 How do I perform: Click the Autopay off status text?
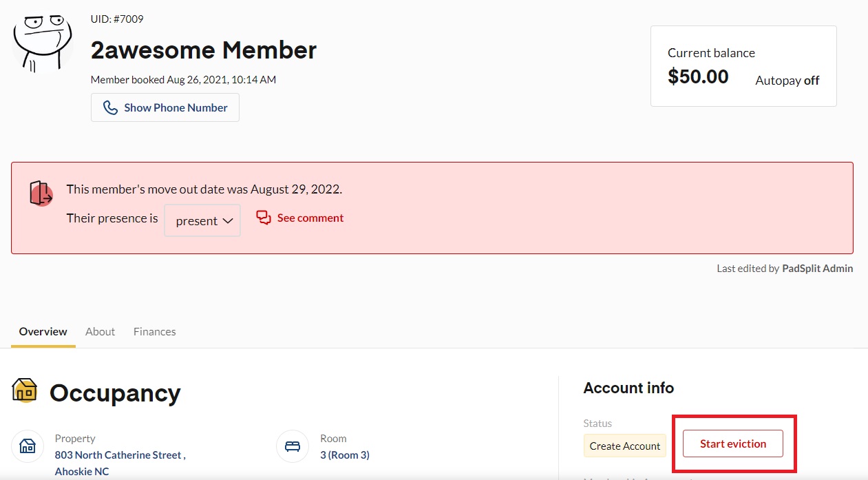787,81
